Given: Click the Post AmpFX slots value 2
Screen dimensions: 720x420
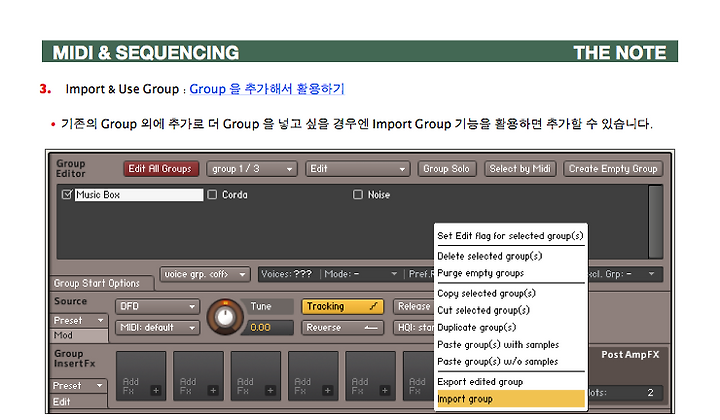Looking at the screenshot, I should 650,393.
